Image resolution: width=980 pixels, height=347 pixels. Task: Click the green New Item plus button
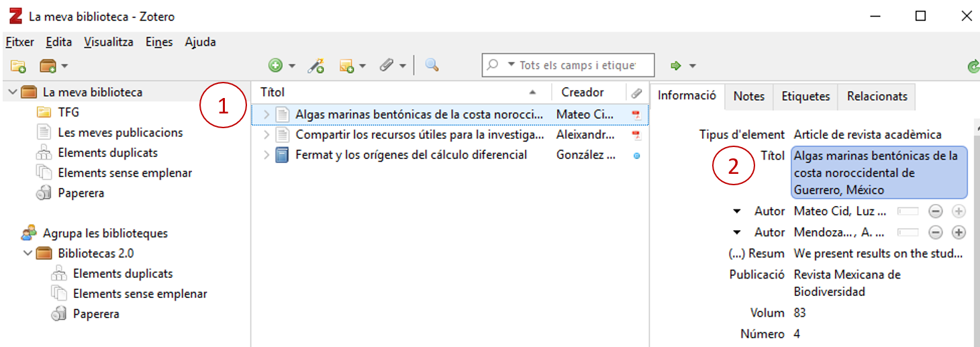[275, 66]
